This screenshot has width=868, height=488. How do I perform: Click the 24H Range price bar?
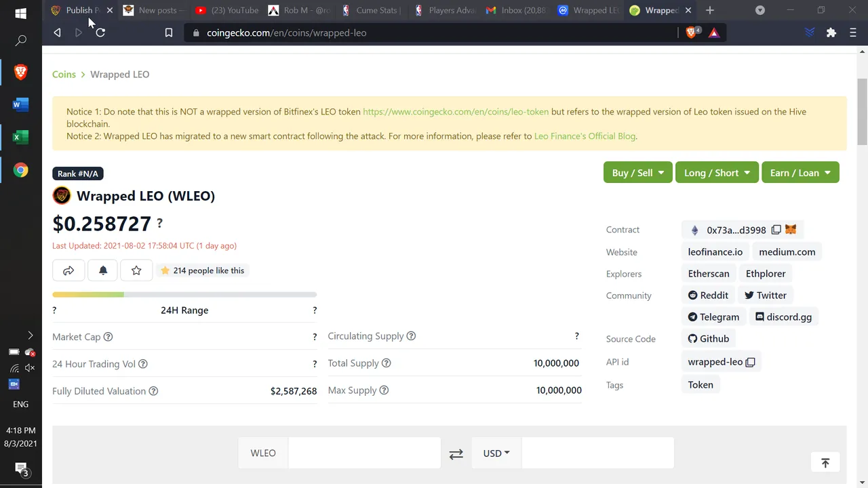[184, 294]
